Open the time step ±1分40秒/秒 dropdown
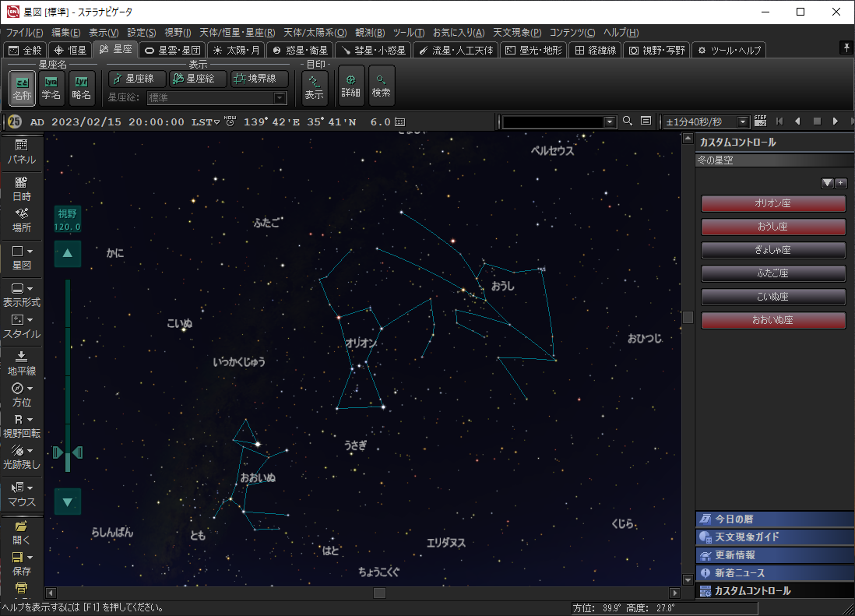This screenshot has width=855, height=616. coord(743,121)
